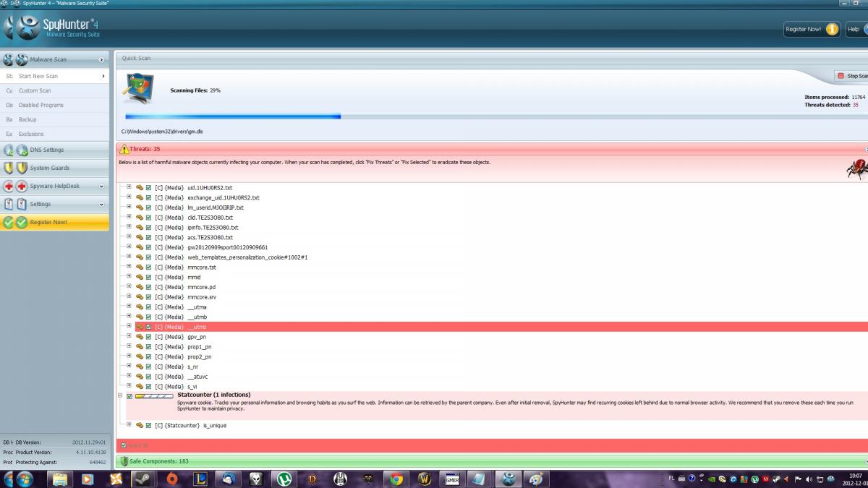Expand the mmid tree node
The image size is (868, 488).
tap(129, 277)
